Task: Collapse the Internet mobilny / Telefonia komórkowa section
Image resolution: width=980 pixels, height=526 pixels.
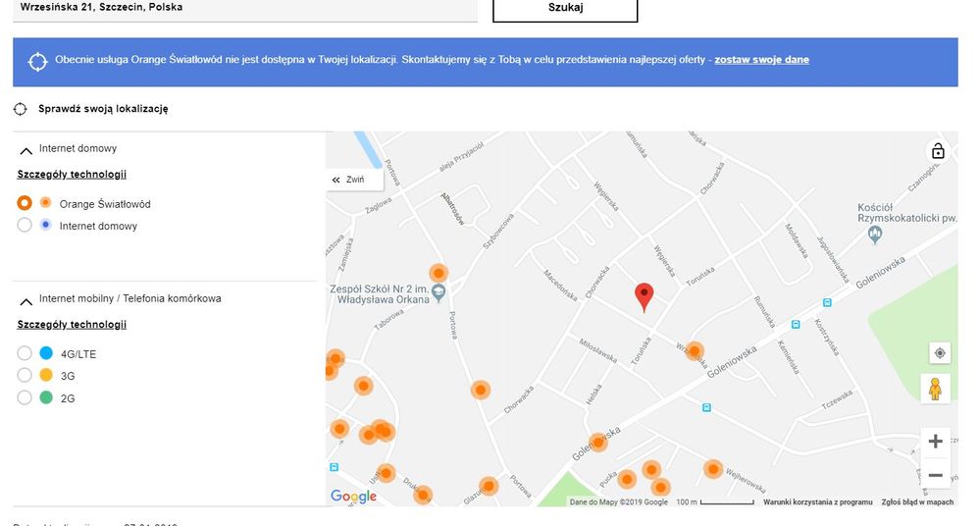Action: click(x=26, y=300)
